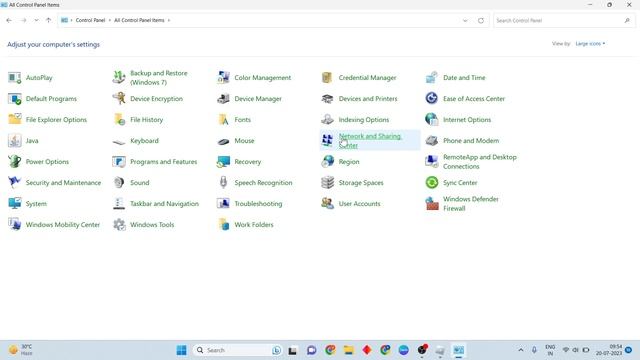640x360 pixels.
Task: Open the Date and Time icon
Action: [432, 78]
